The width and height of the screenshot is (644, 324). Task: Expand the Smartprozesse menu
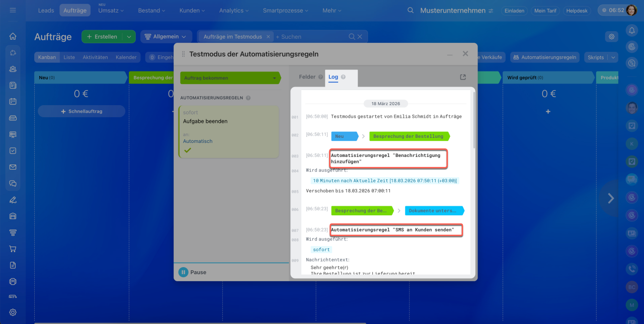pos(286,11)
